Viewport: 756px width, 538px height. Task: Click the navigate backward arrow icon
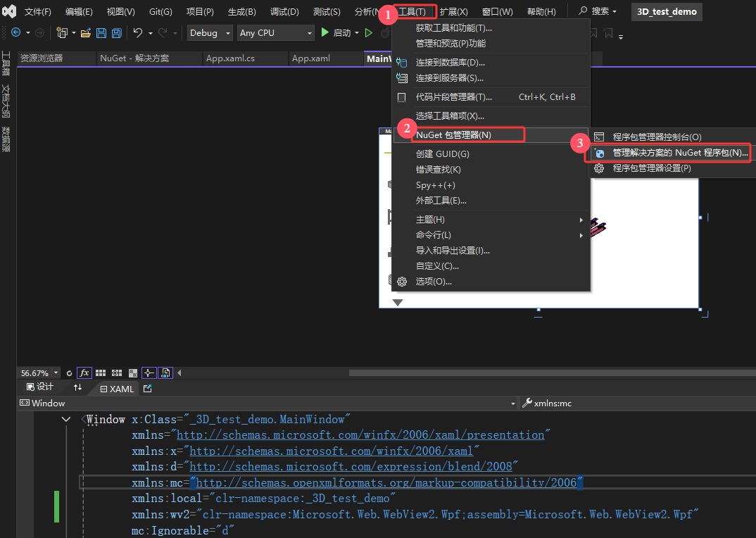click(x=15, y=33)
